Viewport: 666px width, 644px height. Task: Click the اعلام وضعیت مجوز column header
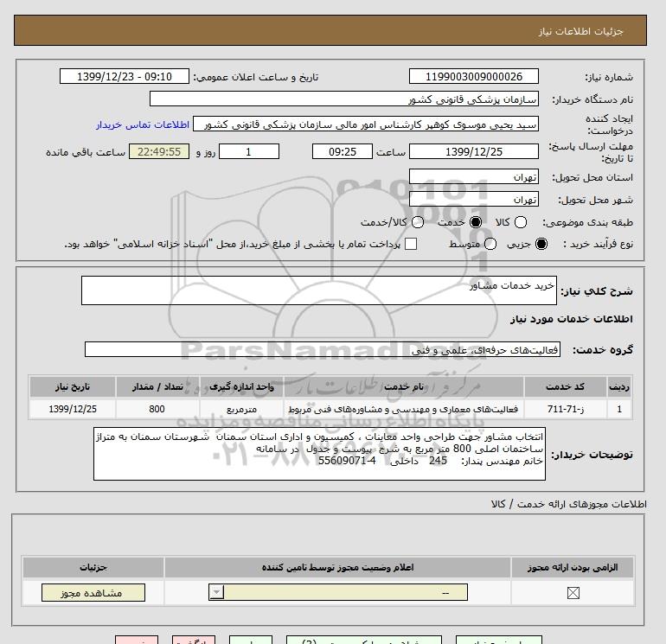337,567
